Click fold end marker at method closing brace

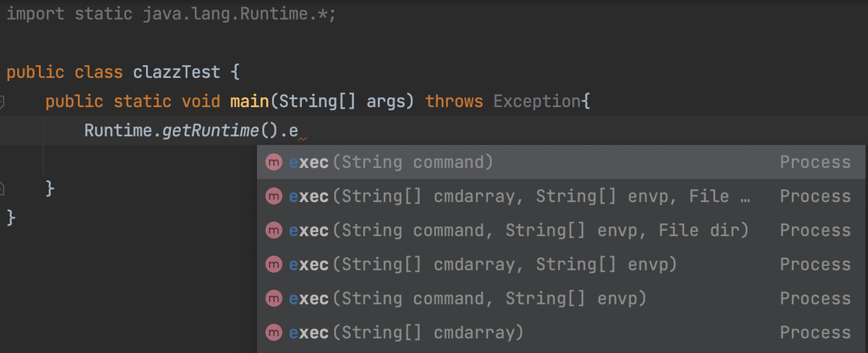coord(2,189)
